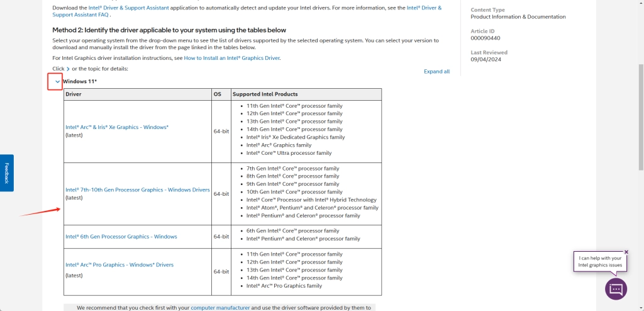This screenshot has width=644, height=311.
Task: Click "6th Gen Intel® Core™ processor family" item
Action: point(293,231)
